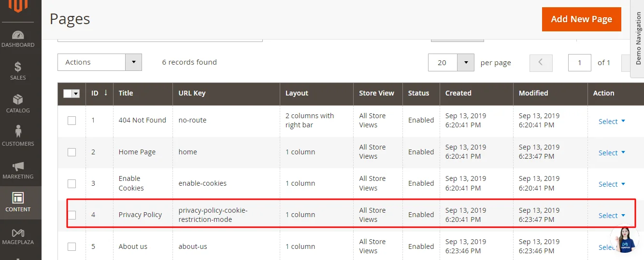The height and width of the screenshot is (260, 644).
Task: Click the 'Home Page' title cell
Action: click(x=137, y=152)
